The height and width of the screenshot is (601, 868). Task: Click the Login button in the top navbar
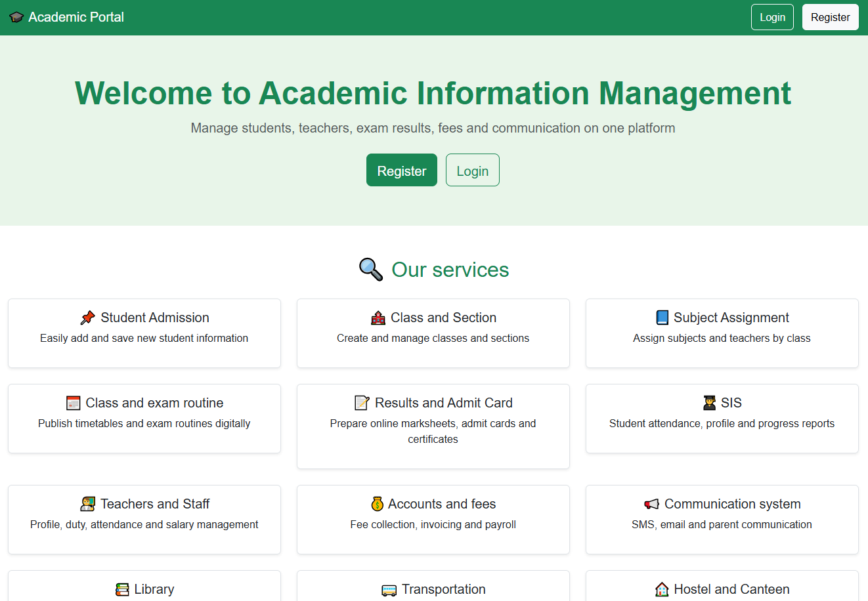click(772, 16)
